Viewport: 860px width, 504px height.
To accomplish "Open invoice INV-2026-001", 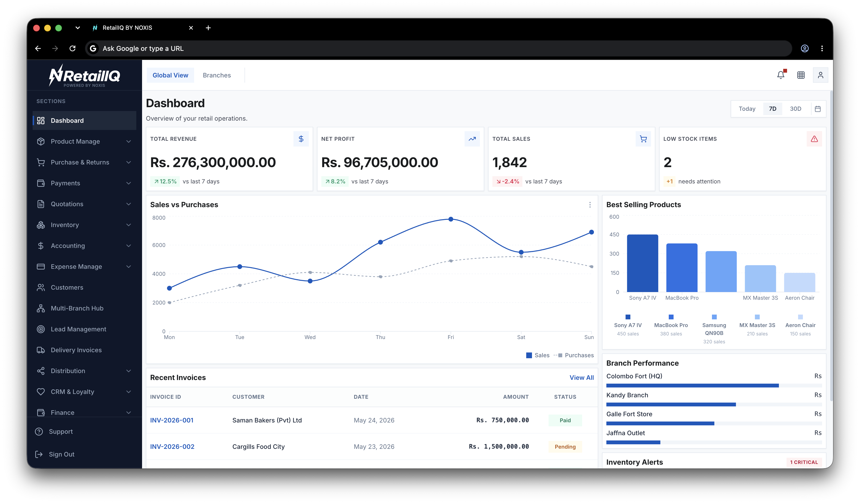I will pos(172,420).
